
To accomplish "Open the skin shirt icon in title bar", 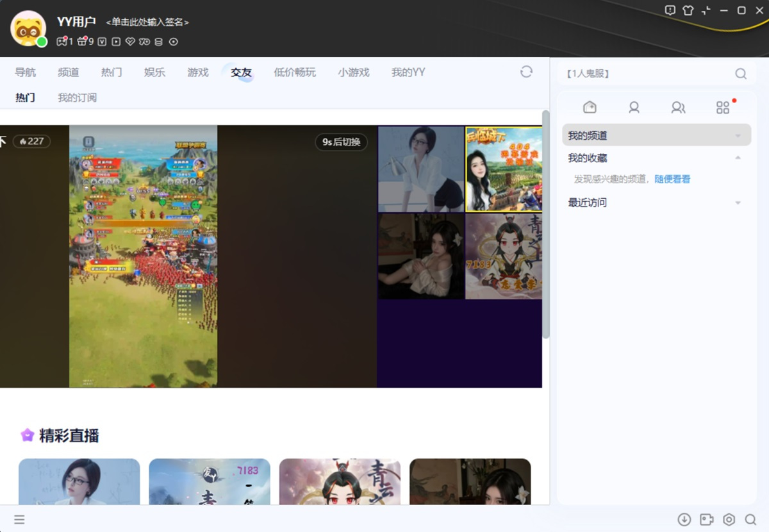I will point(688,10).
